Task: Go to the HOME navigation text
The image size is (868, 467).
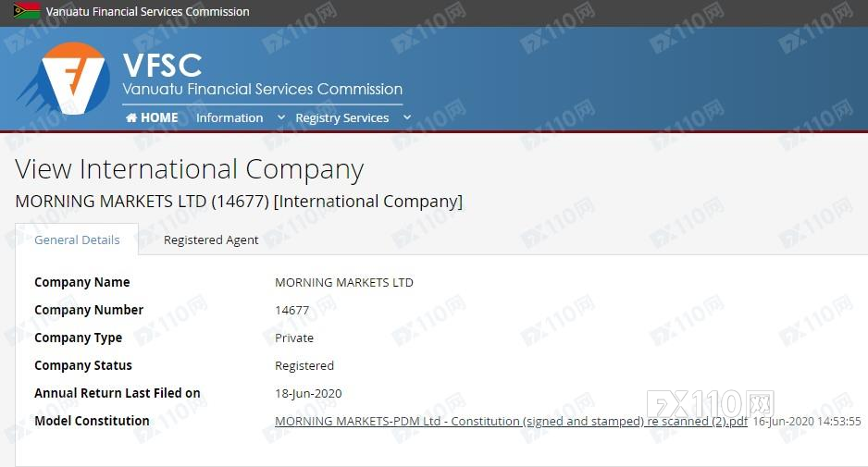Action: pyautogui.click(x=159, y=117)
